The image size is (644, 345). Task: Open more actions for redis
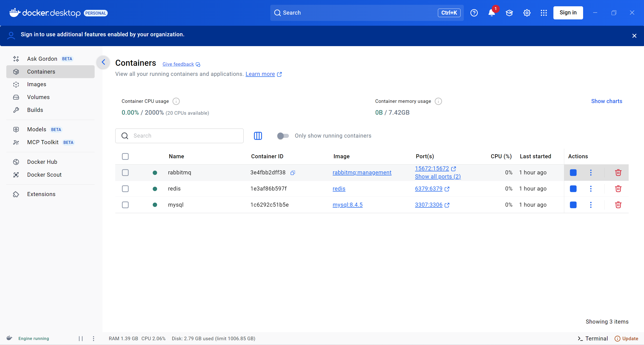coord(591,189)
